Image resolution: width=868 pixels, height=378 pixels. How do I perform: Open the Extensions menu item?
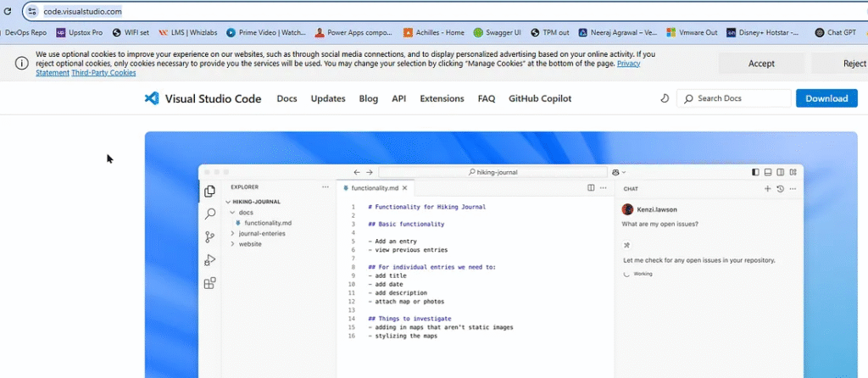point(442,98)
